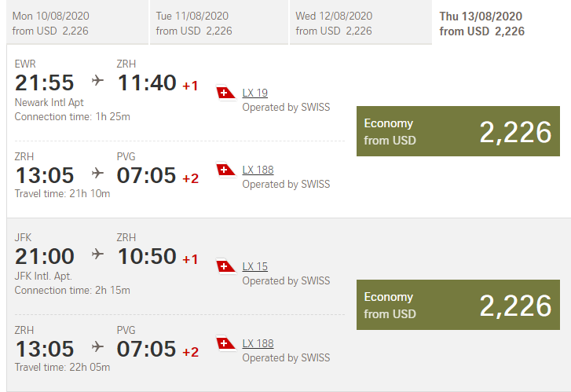Click airplane icon on first ZRH–PVG leg

pos(97,173)
